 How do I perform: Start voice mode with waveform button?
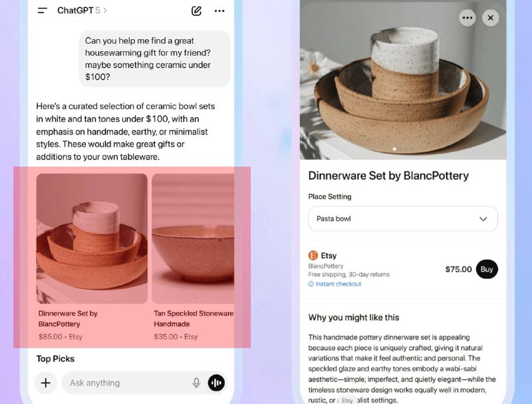click(216, 383)
